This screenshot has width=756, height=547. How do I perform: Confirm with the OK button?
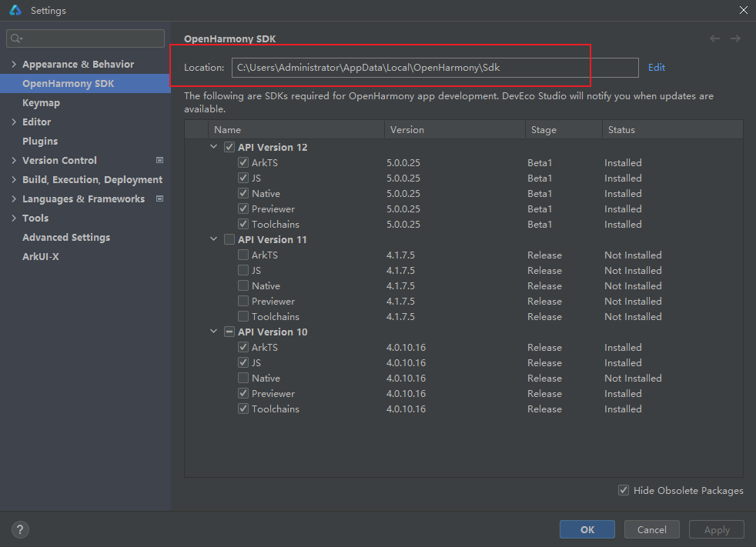587,529
